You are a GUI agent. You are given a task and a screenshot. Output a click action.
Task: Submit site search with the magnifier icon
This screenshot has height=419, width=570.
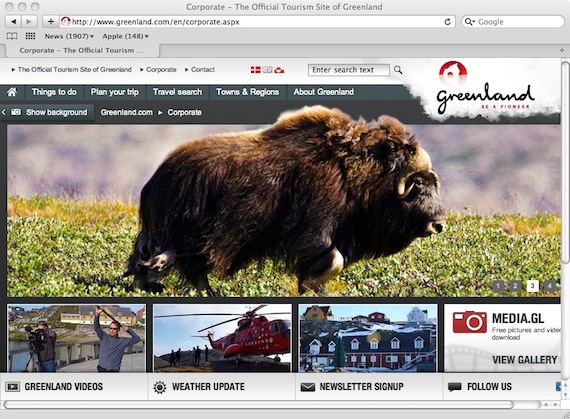[x=398, y=69]
